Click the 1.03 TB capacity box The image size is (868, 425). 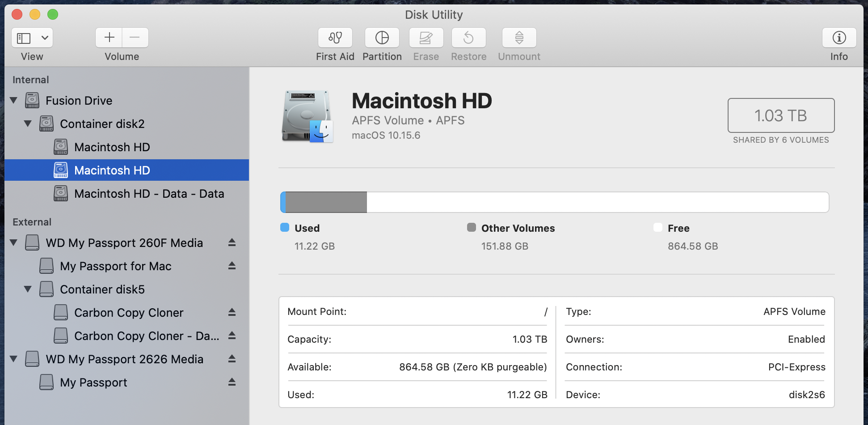coord(781,115)
